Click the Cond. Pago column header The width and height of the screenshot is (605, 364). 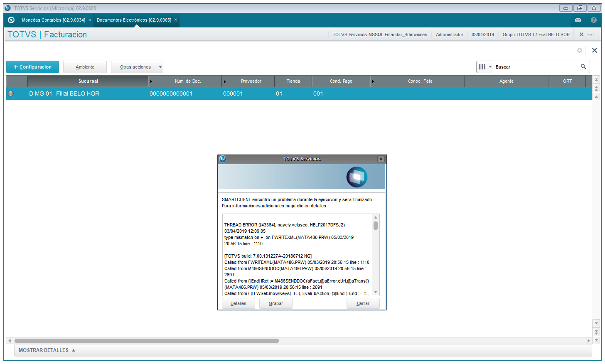point(341,81)
